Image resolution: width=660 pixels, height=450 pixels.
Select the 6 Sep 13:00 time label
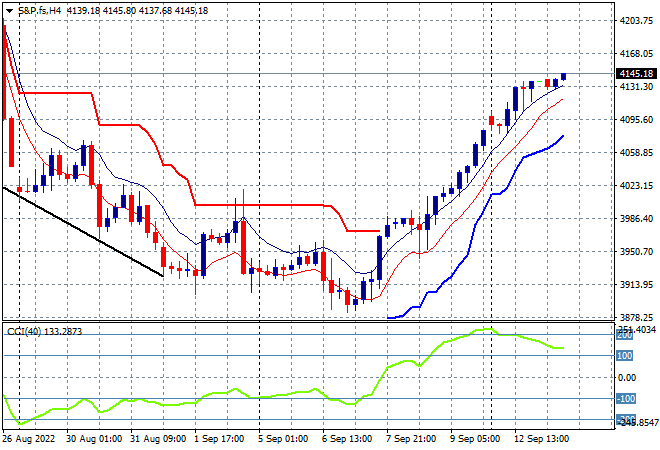coord(347,439)
